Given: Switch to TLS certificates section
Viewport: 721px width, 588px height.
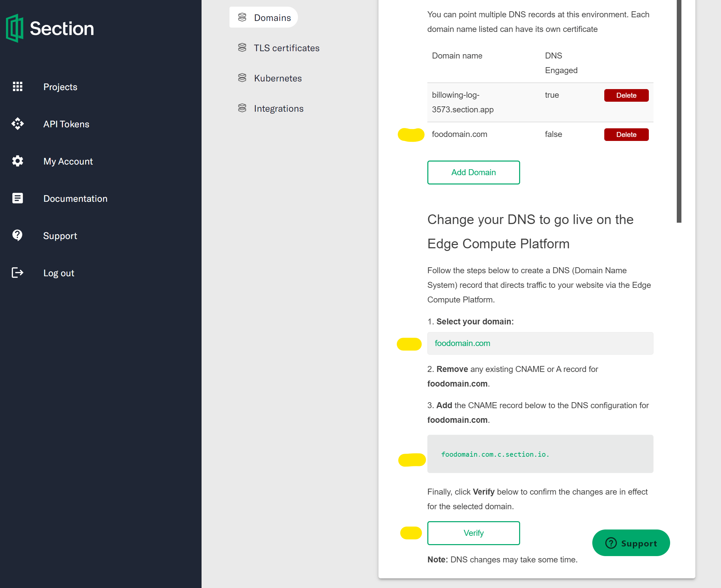Looking at the screenshot, I should 286,48.
